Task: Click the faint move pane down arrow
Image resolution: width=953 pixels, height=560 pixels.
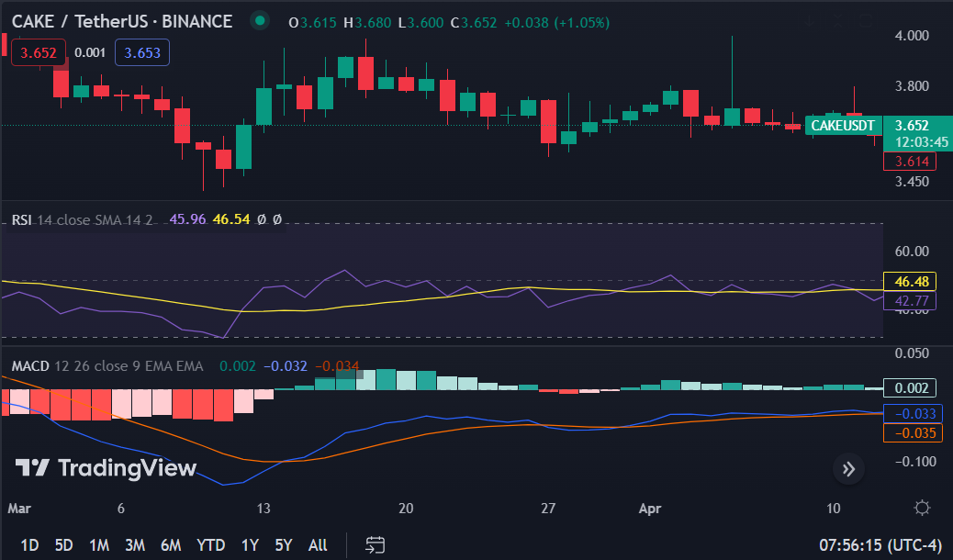Action: [x=810, y=21]
